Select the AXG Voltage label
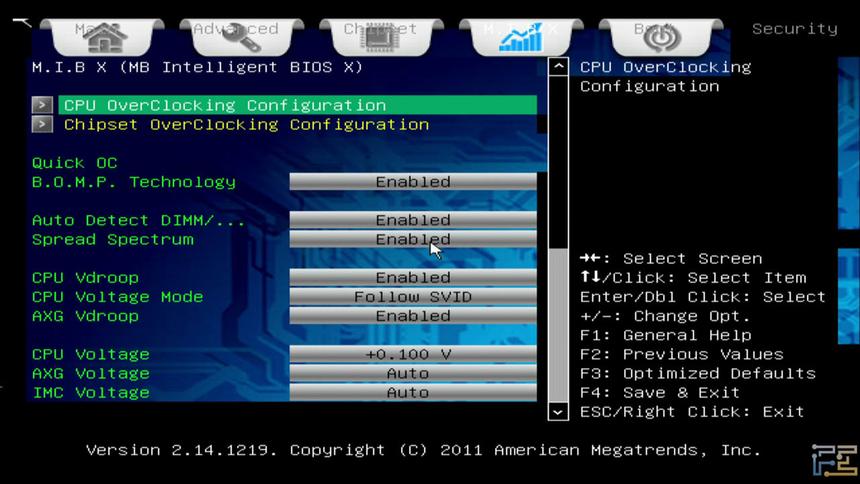860x484 pixels. coord(91,374)
